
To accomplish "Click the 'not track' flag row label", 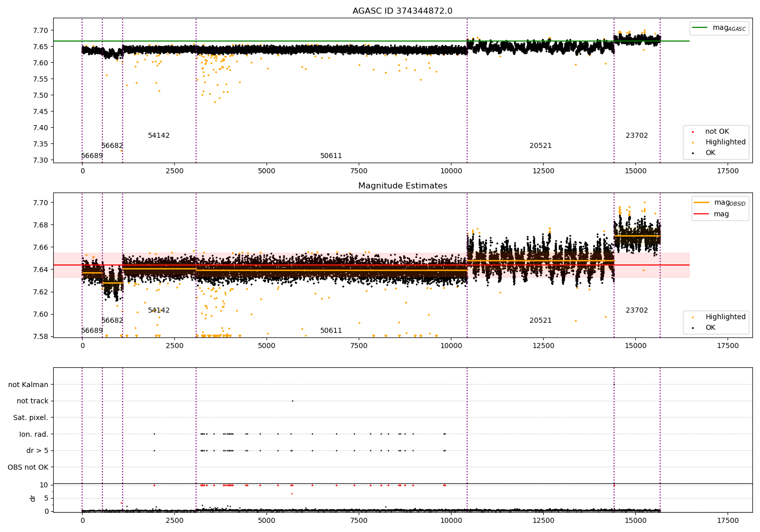I will tap(32, 401).
